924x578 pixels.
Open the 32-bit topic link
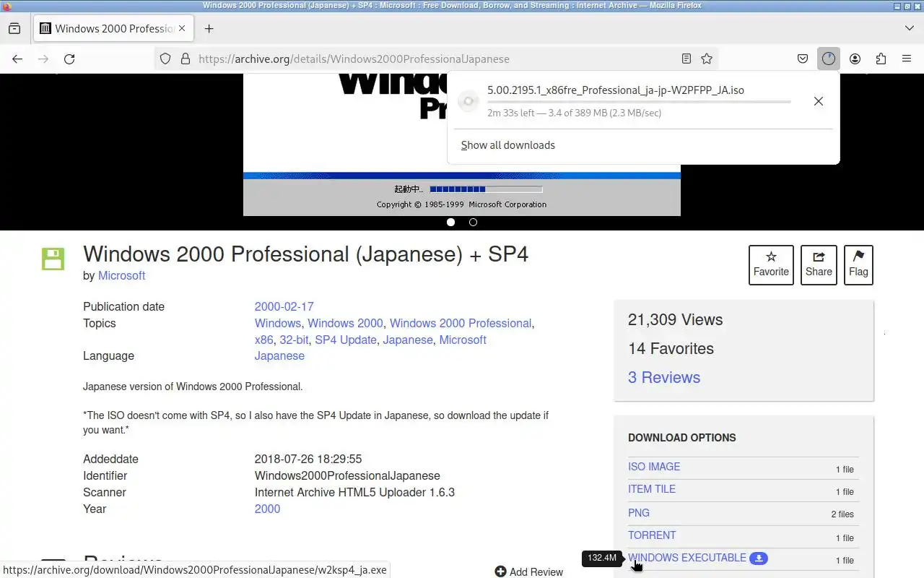point(294,340)
